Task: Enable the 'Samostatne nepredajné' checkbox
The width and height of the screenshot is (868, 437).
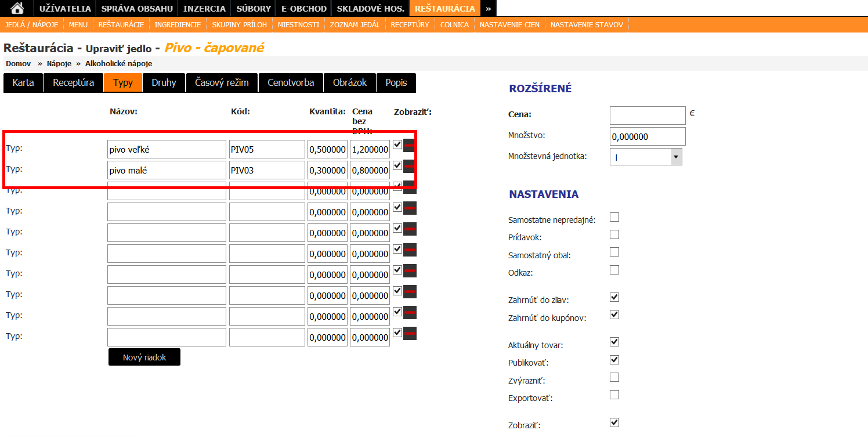Action: click(x=614, y=217)
